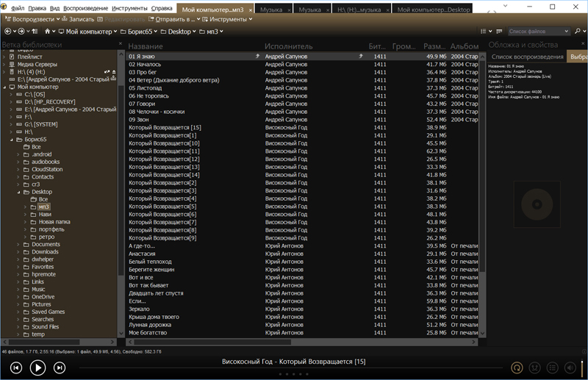Skip to the previous track

(16, 368)
